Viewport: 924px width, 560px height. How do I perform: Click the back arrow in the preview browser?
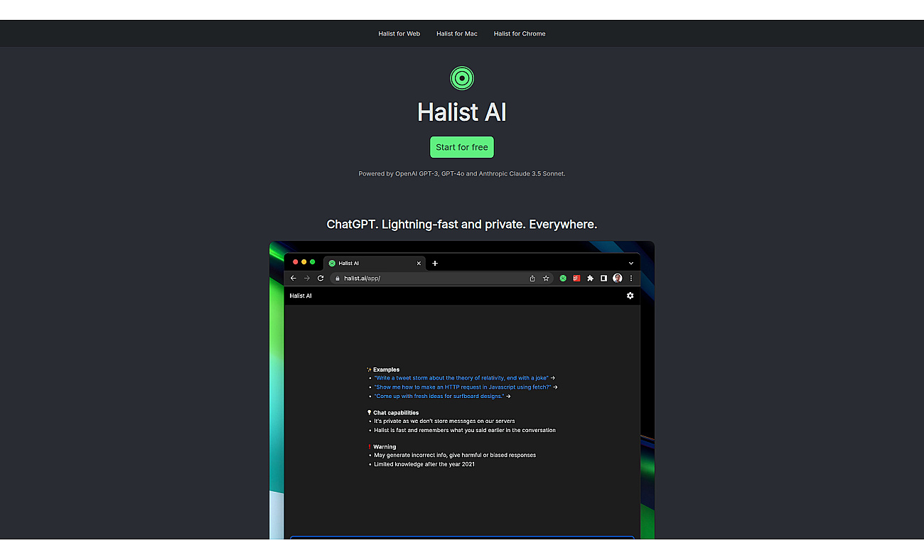294,278
